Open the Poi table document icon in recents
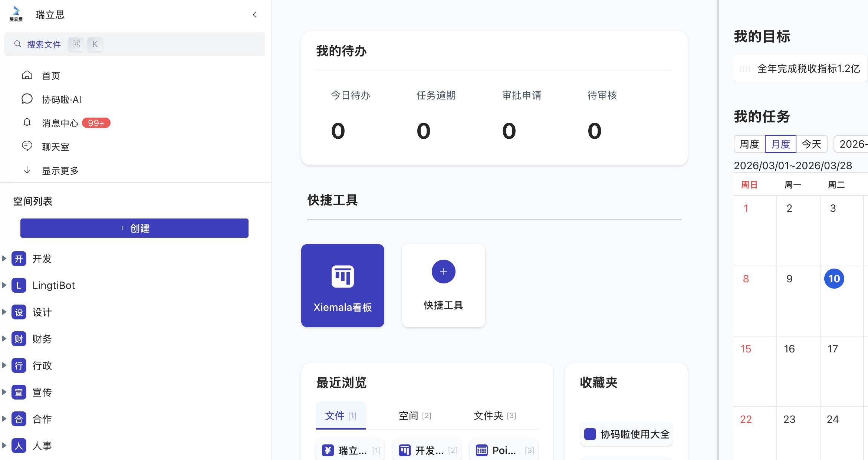The image size is (868, 460). pyautogui.click(x=481, y=450)
